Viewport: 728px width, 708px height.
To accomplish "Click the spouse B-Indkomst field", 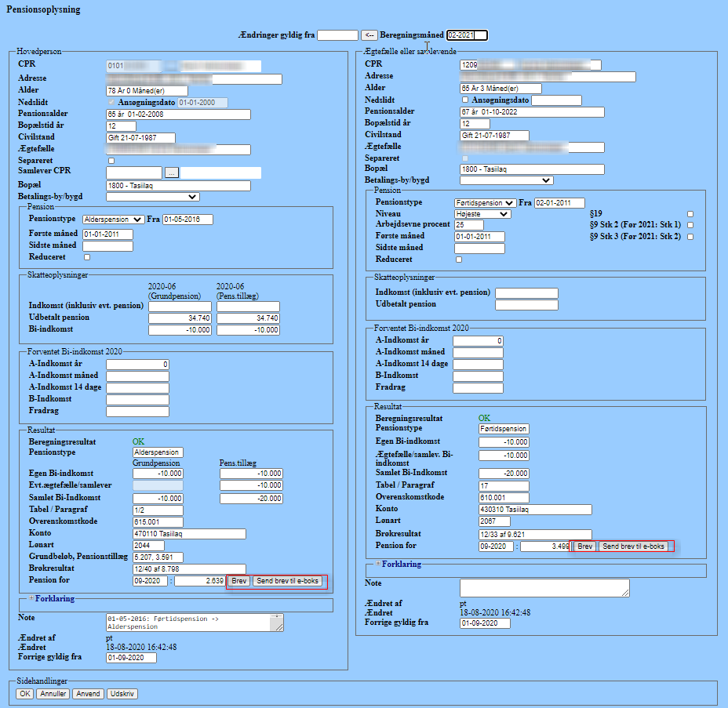I will pyautogui.click(x=478, y=376).
